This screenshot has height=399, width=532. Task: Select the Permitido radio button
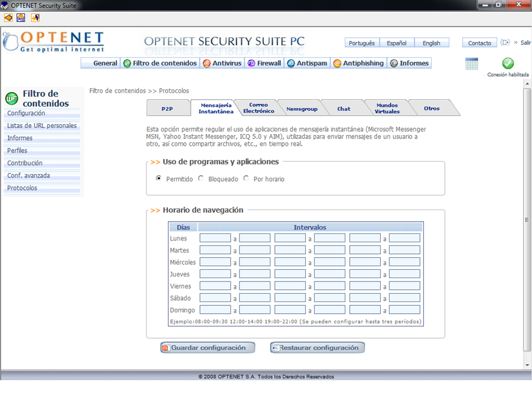click(x=159, y=178)
